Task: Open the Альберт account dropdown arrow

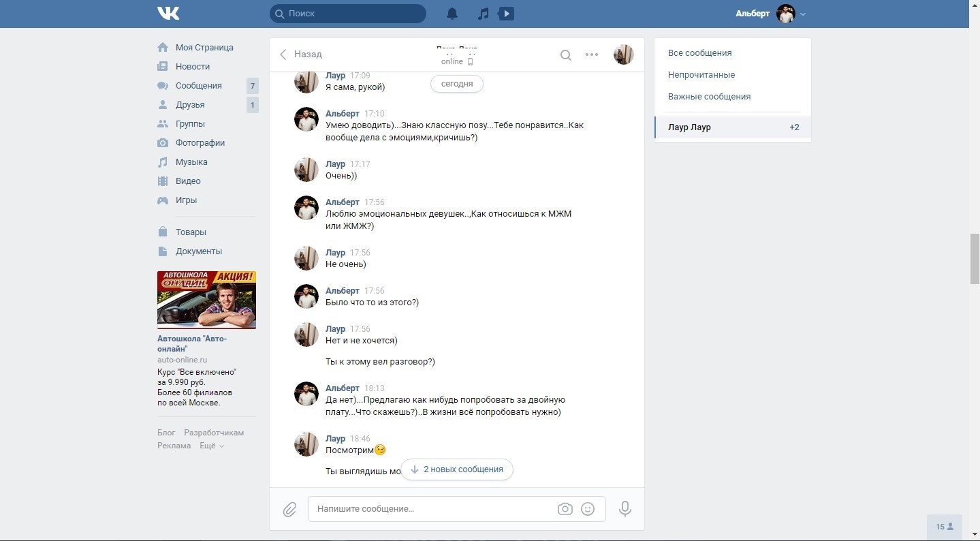Action: pyautogui.click(x=803, y=14)
